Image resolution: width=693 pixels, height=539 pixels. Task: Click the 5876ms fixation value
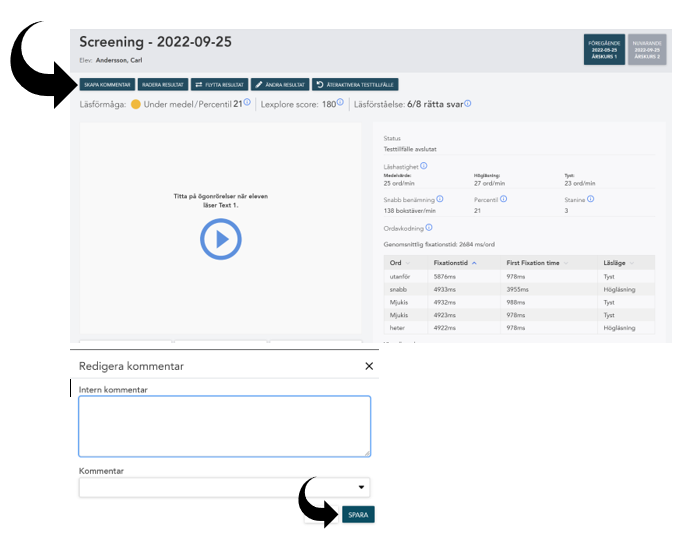(444, 277)
